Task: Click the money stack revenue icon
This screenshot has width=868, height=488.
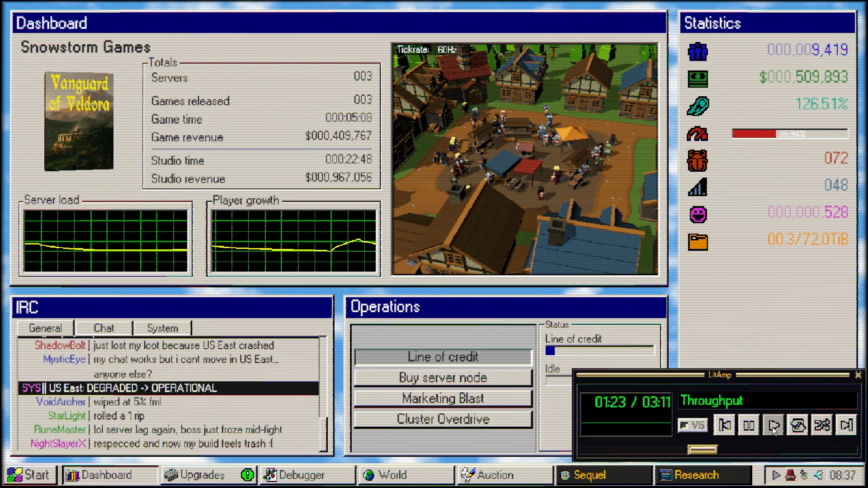Action: [x=697, y=78]
